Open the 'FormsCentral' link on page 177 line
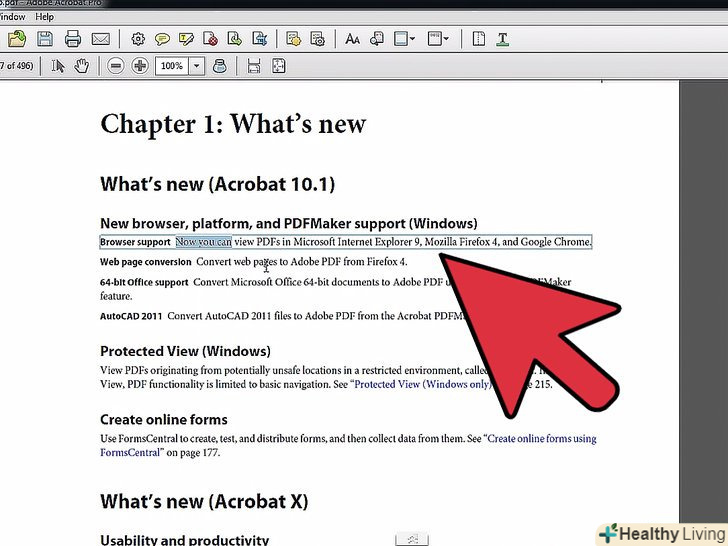728x546 pixels. (130, 453)
